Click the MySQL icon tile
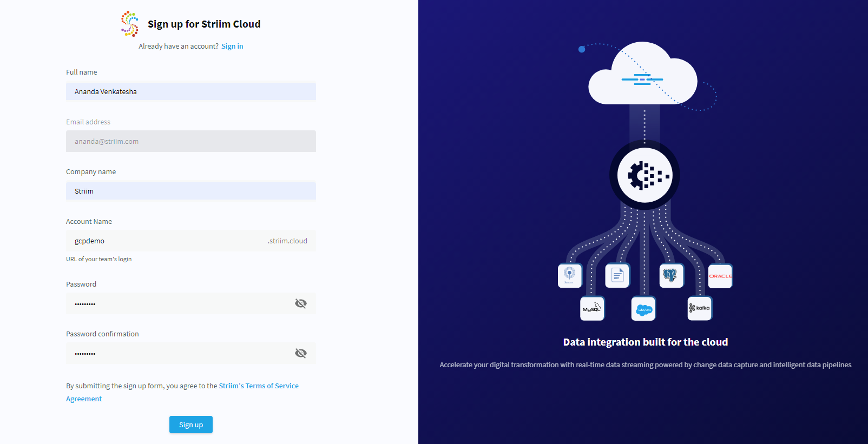Viewport: 868px width, 444px height. coord(591,309)
